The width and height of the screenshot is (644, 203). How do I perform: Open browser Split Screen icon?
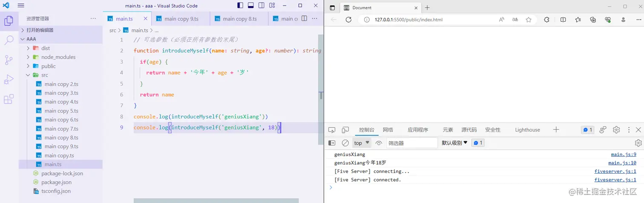point(563,20)
